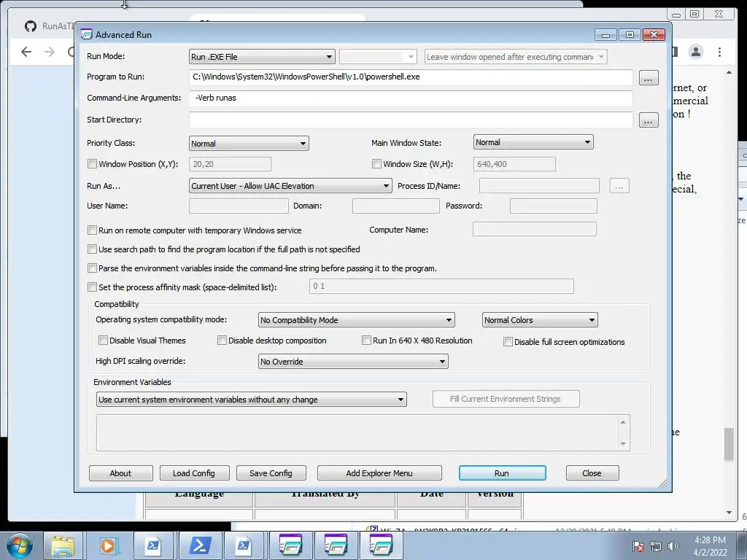Open the Normal Colors dropdown
The height and width of the screenshot is (560, 747).
tap(540, 320)
